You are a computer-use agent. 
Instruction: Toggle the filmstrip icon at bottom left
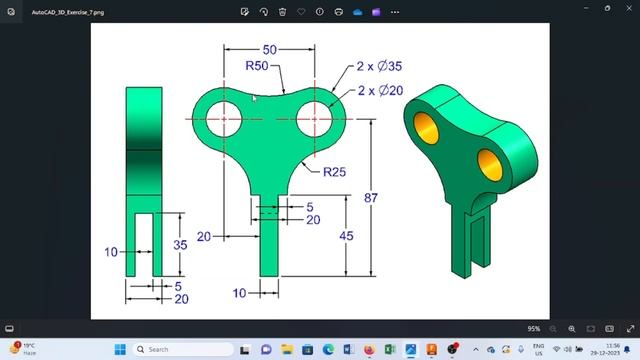(9, 329)
